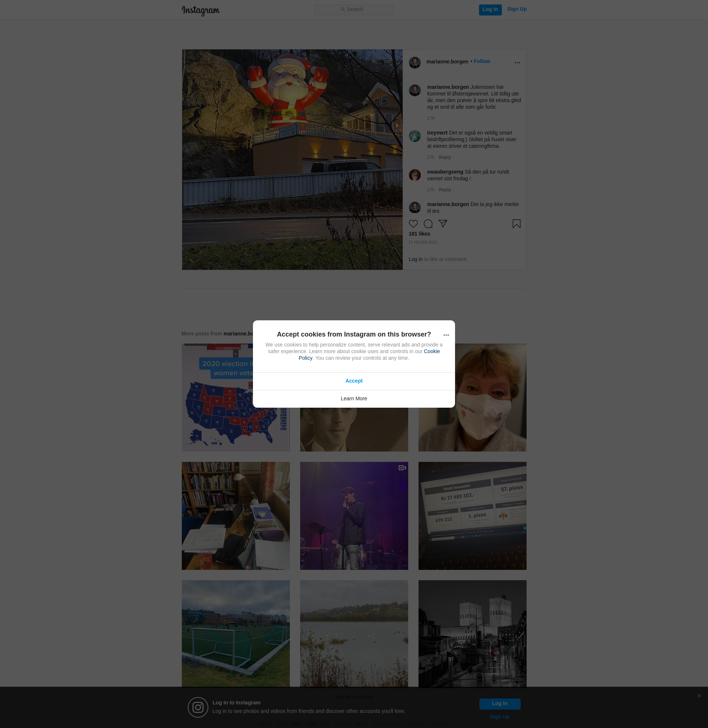Open ireymert username link
The width and height of the screenshot is (708, 728).
(437, 133)
